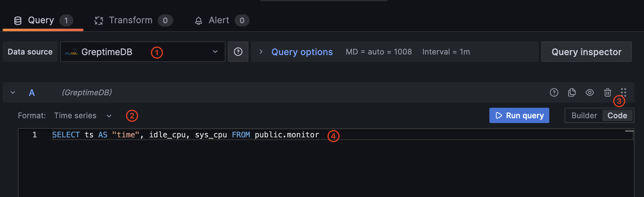Switch to the Transform tab
644x197 pixels.
(x=131, y=20)
